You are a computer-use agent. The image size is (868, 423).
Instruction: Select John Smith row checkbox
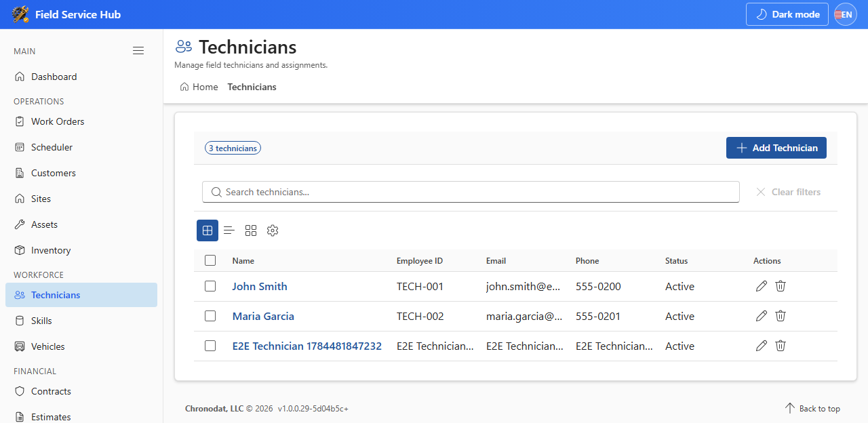[x=210, y=286]
